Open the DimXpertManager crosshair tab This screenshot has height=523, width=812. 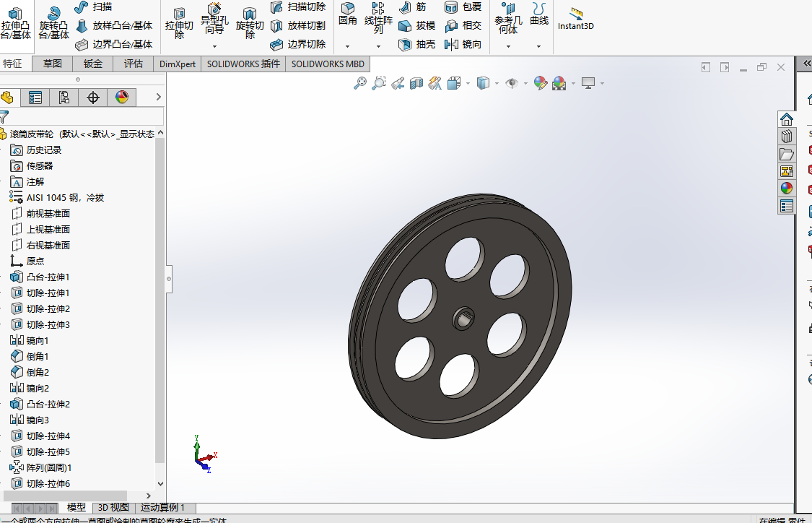tap(93, 98)
